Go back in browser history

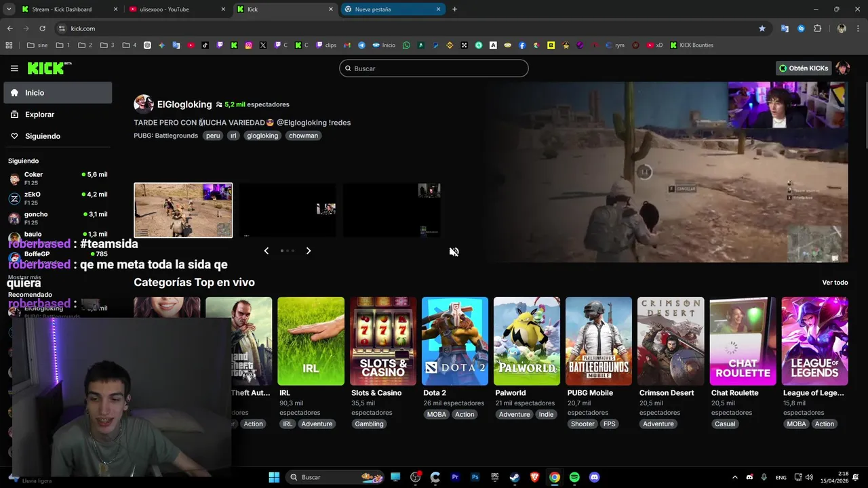(x=9, y=28)
